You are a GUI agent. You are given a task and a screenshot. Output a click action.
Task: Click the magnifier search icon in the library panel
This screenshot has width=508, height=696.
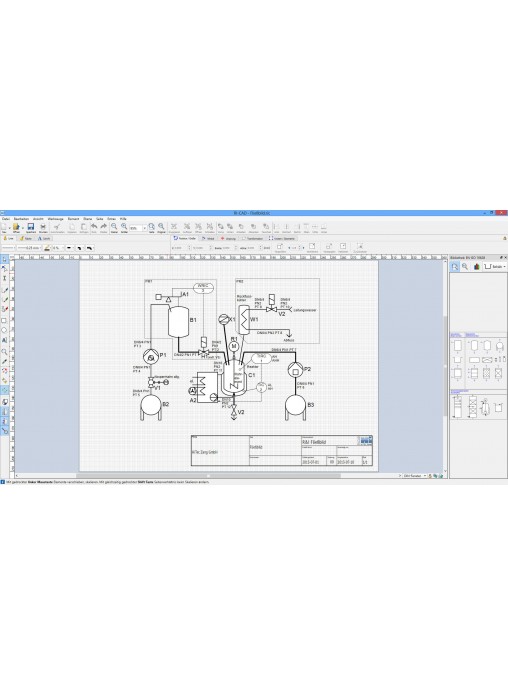pyautogui.click(x=465, y=266)
